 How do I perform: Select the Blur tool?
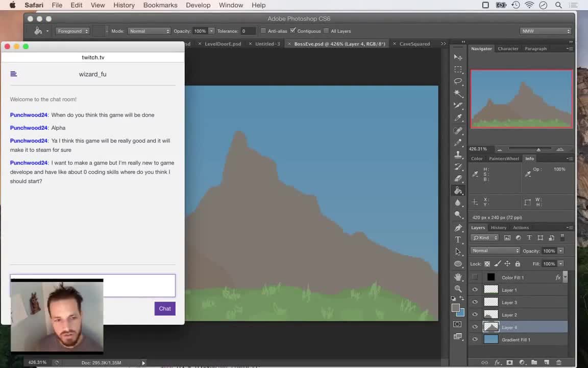point(458,203)
